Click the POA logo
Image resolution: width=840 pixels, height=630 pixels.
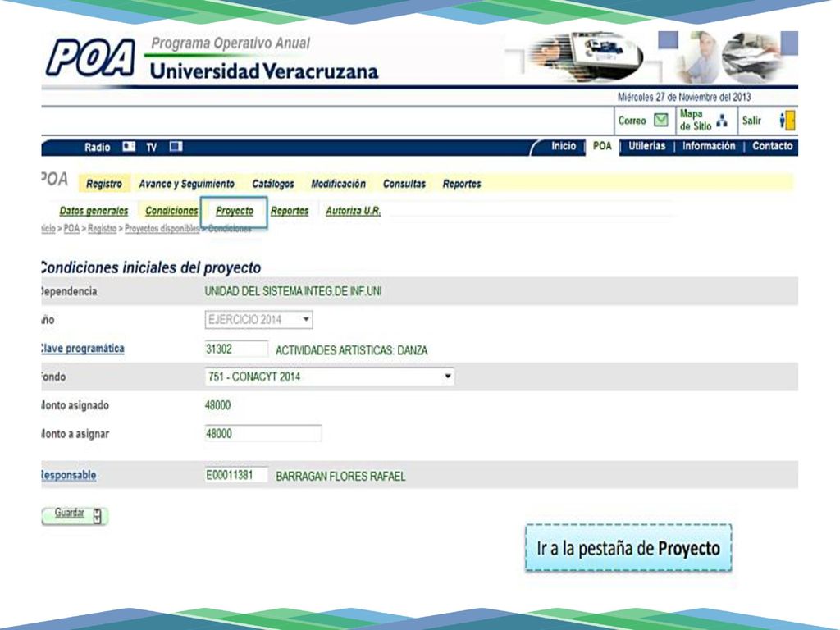coord(90,58)
